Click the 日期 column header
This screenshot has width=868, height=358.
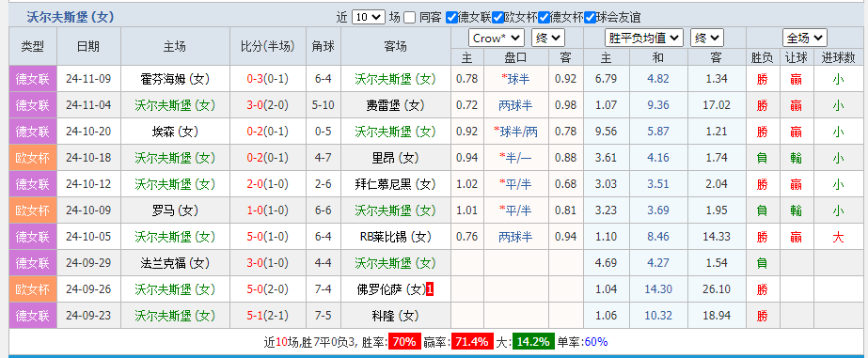(x=88, y=46)
